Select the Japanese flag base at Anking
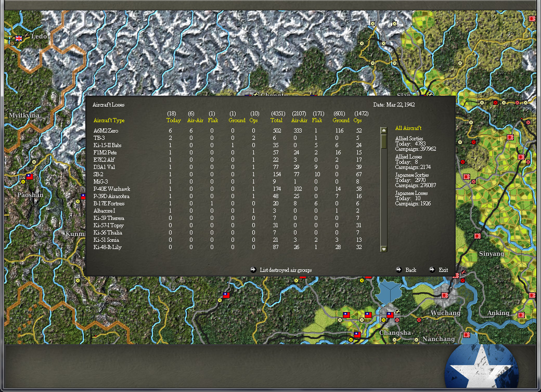The height and width of the screenshot is (392, 541). click(x=521, y=315)
